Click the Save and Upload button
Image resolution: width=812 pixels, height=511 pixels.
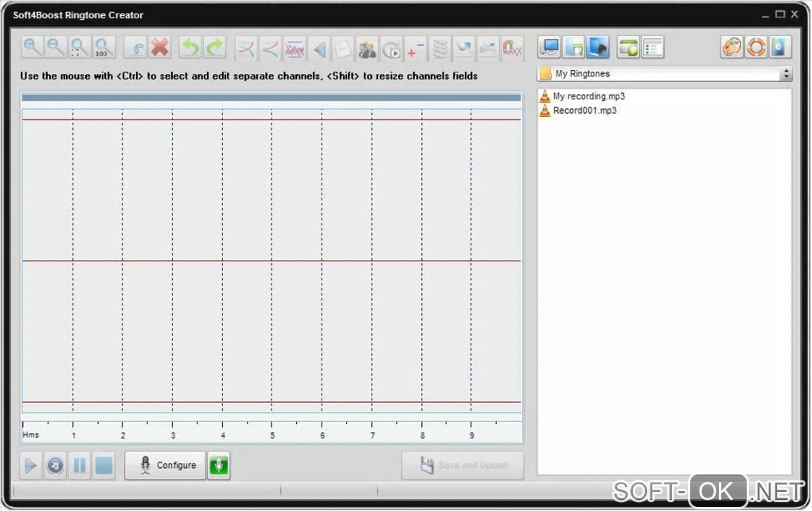pyautogui.click(x=463, y=466)
